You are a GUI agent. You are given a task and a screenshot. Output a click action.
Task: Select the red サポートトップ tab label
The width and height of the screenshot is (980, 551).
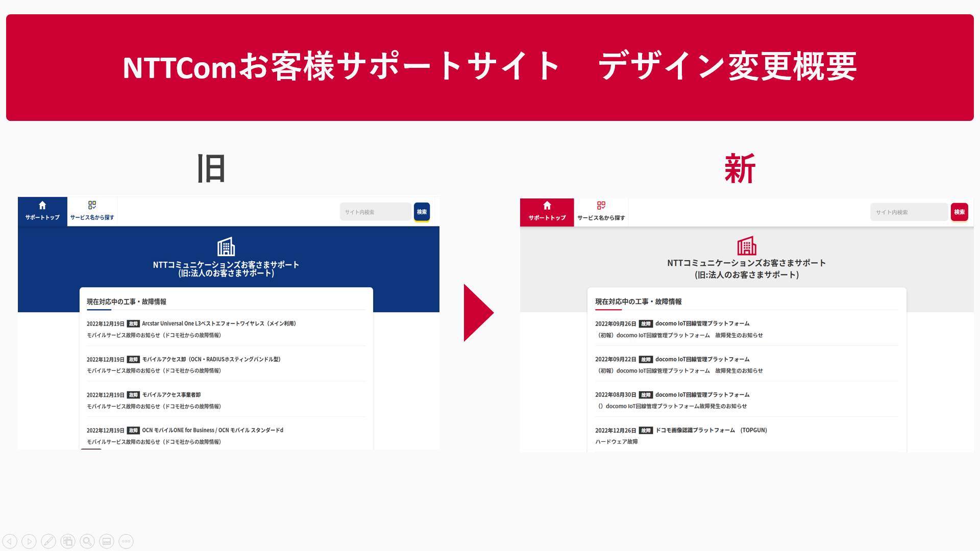pyautogui.click(x=547, y=218)
